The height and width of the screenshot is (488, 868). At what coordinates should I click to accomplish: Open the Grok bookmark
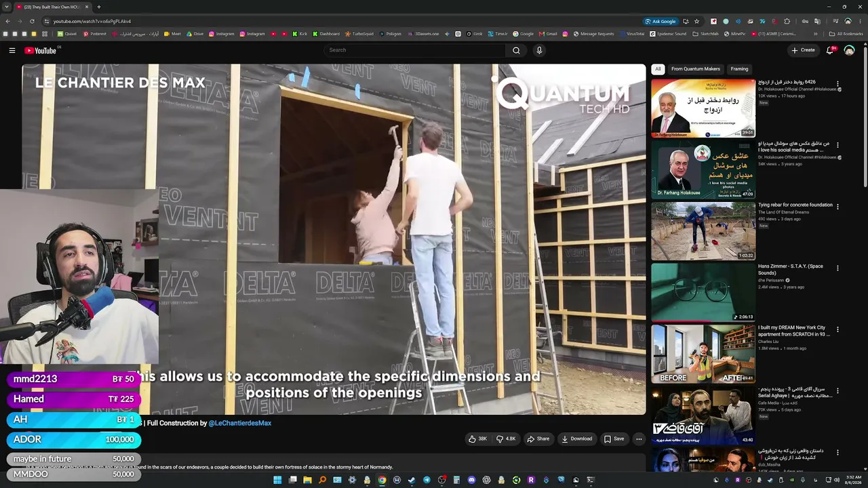(x=473, y=34)
